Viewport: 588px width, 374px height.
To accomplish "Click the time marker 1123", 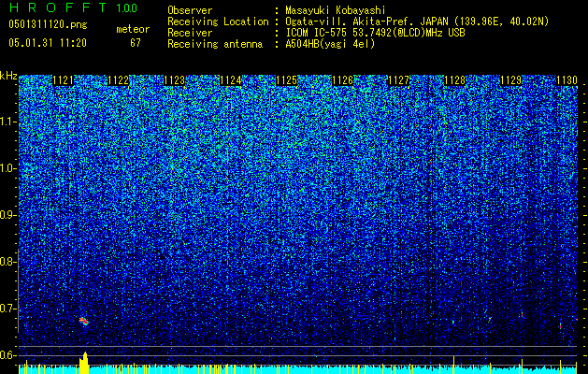I will pos(175,80).
